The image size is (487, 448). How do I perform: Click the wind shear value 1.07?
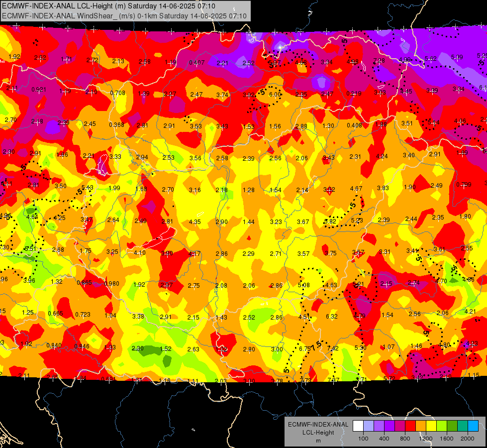(x=389, y=346)
